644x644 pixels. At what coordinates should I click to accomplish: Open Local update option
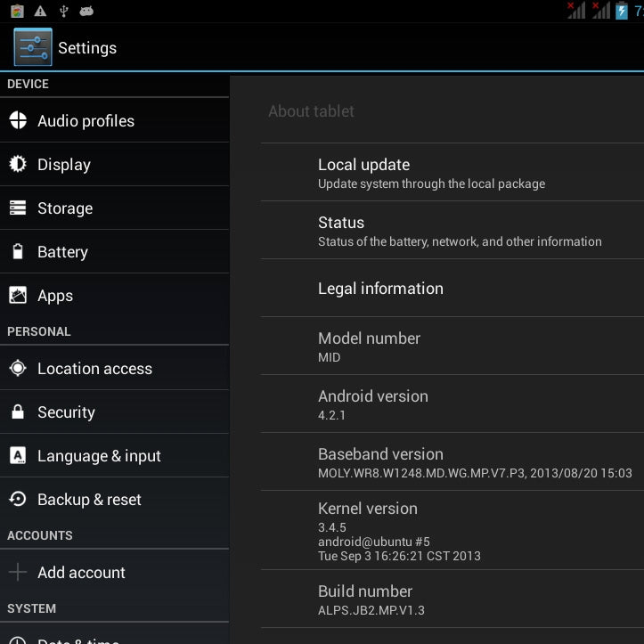pos(452,173)
